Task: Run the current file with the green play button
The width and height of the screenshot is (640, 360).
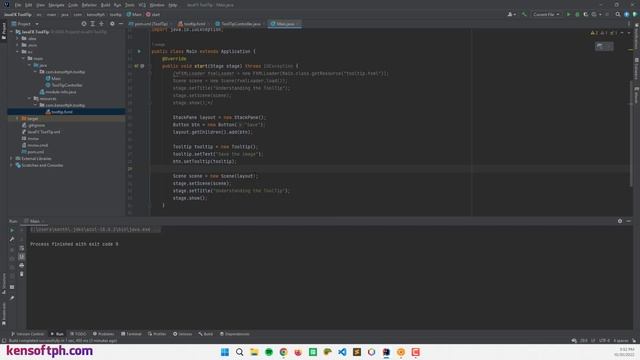Action: [x=568, y=14]
